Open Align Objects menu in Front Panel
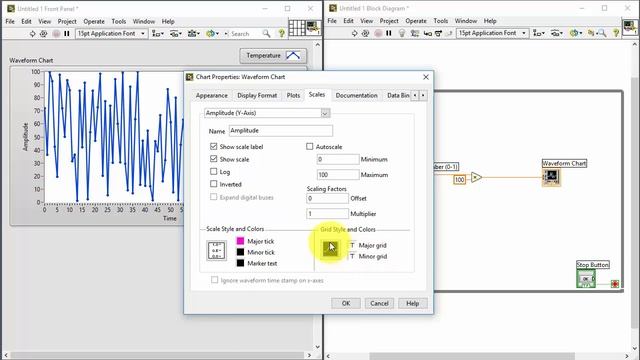Image resolution: width=640 pixels, height=360 pixels. pos(158,33)
